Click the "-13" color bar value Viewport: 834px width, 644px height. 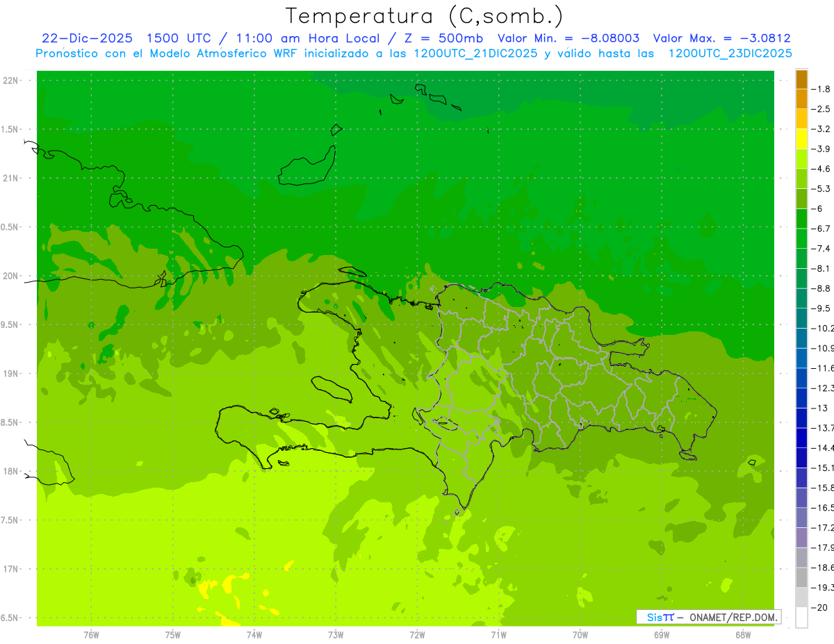coord(821,408)
